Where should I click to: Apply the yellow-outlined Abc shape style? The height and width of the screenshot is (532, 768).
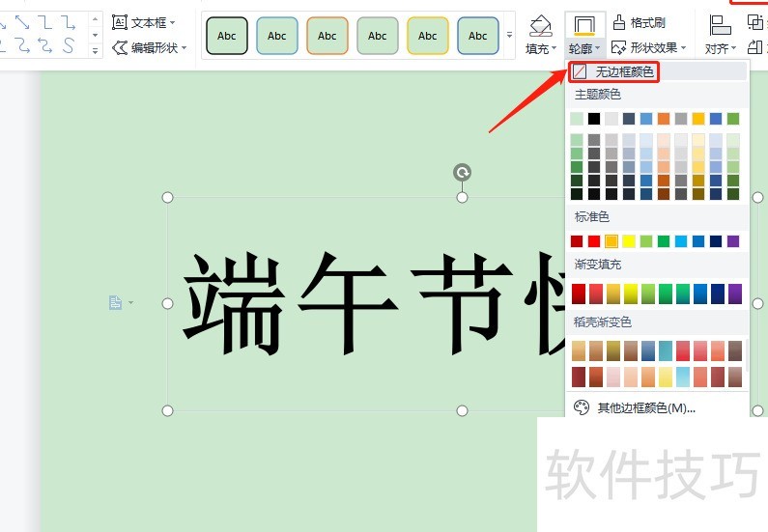point(428,36)
